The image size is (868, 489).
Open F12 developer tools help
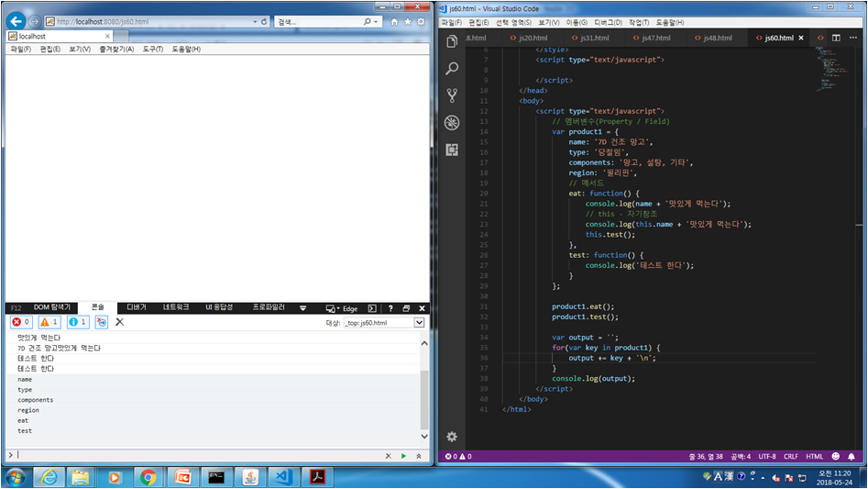[390, 308]
